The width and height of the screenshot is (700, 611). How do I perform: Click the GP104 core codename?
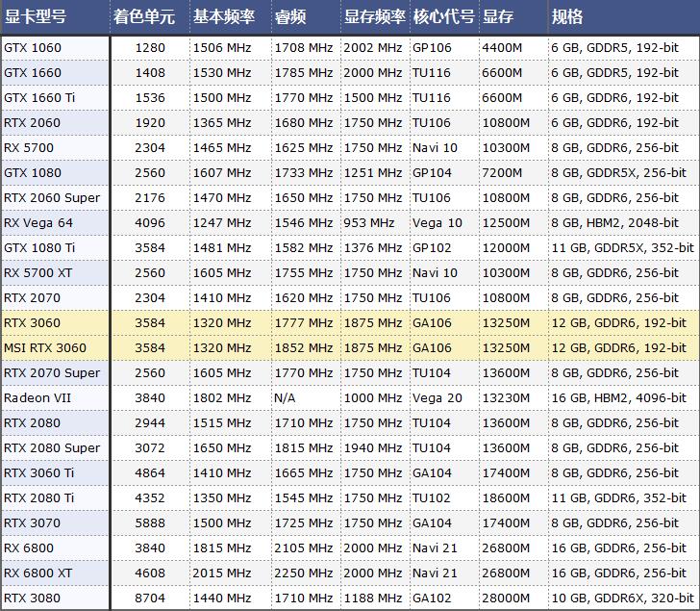click(x=432, y=173)
